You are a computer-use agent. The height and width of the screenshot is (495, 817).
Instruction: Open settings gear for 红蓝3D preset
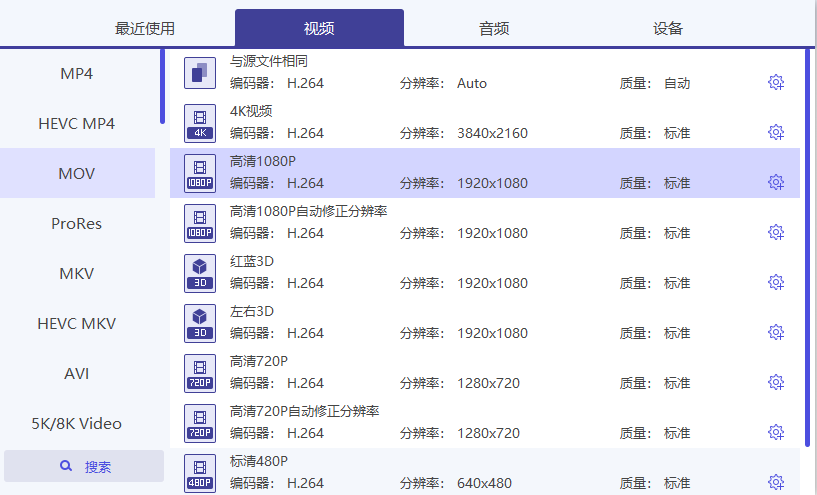click(776, 282)
